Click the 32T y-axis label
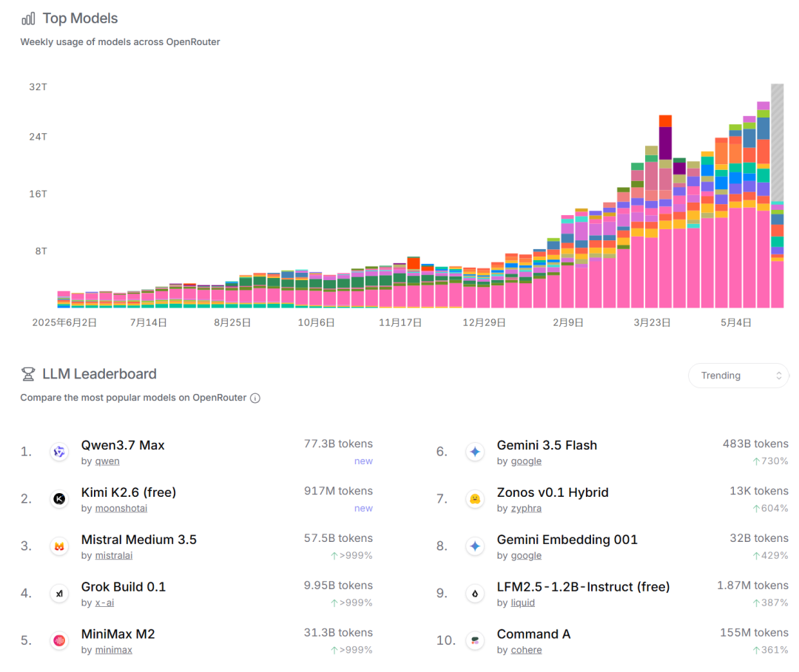 point(38,87)
